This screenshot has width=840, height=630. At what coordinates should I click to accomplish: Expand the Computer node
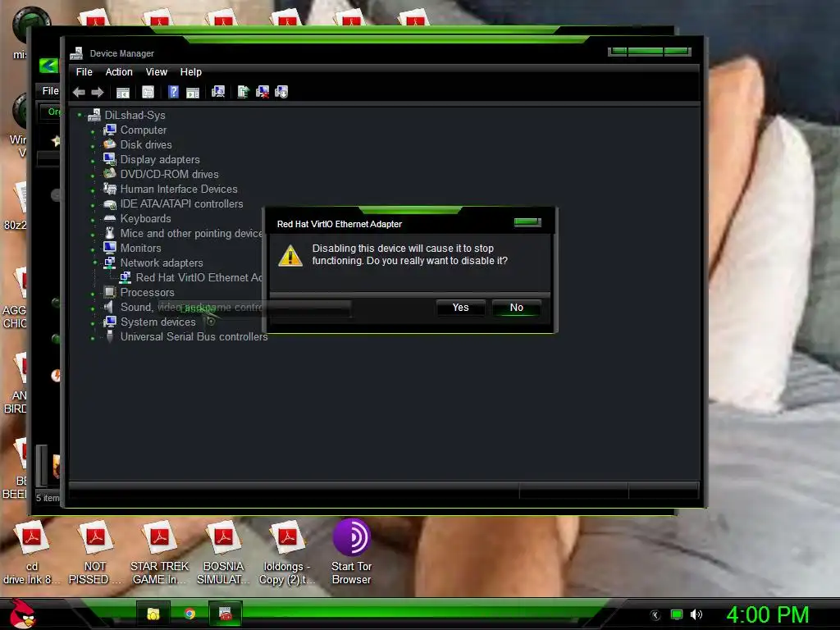click(93, 131)
